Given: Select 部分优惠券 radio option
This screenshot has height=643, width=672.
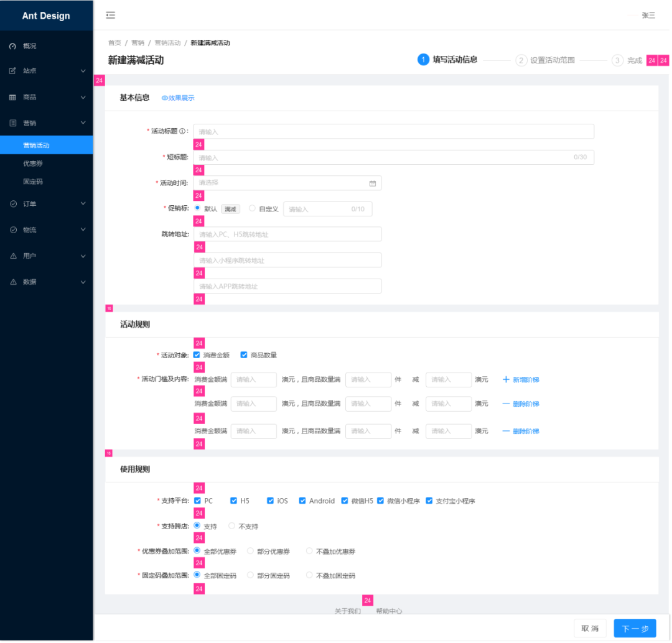Looking at the screenshot, I should click(250, 551).
